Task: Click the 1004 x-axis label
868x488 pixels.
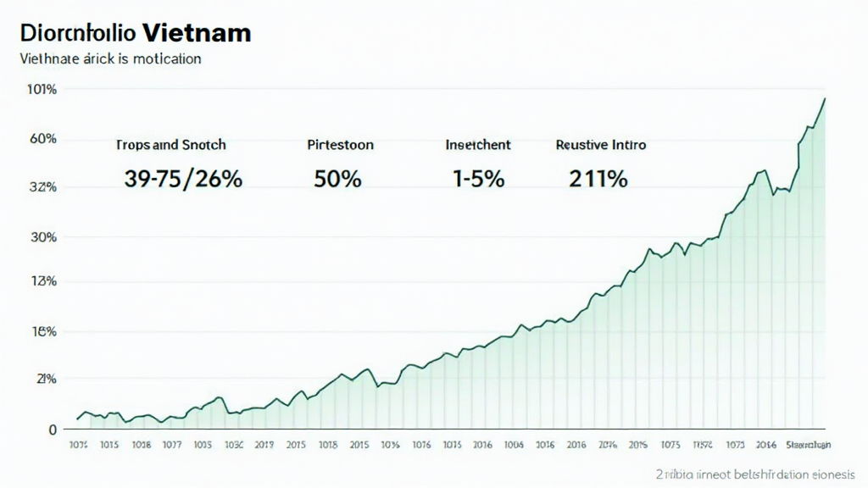Action: tap(514, 444)
